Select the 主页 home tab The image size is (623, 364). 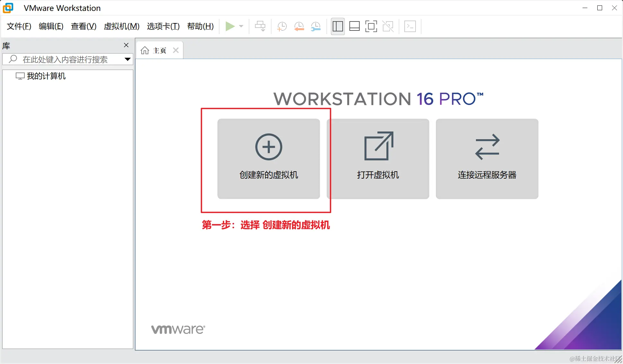pyautogui.click(x=160, y=50)
